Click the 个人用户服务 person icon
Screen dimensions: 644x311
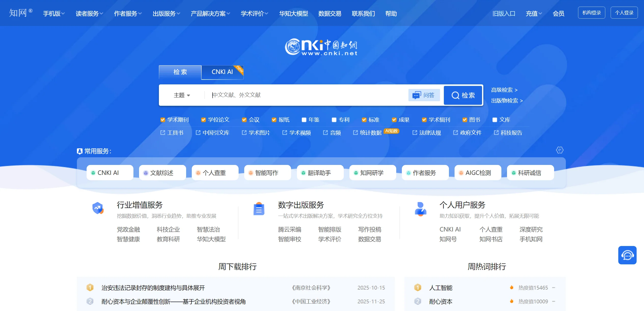[x=420, y=209]
